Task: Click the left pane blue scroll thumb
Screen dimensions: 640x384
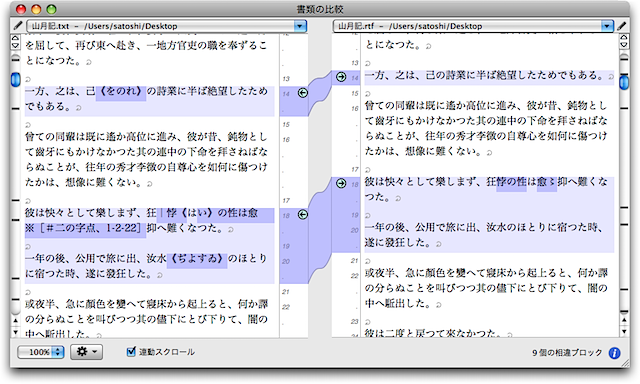Action: [x=15, y=80]
